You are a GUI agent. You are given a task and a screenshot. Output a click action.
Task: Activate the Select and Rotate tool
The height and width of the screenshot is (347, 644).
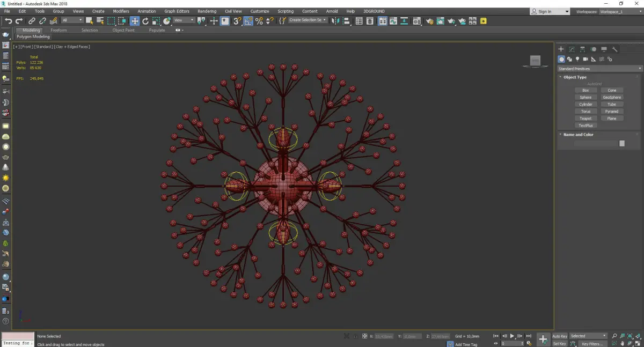coord(145,21)
